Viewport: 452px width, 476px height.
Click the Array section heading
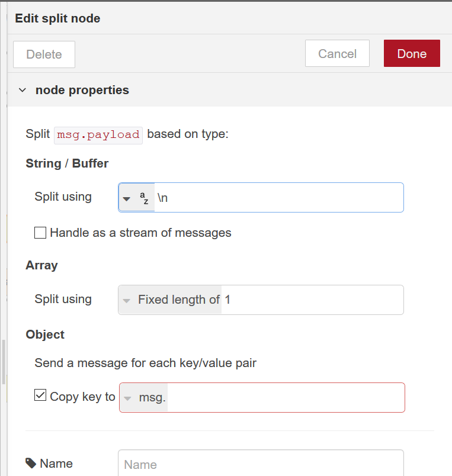pyautogui.click(x=41, y=265)
